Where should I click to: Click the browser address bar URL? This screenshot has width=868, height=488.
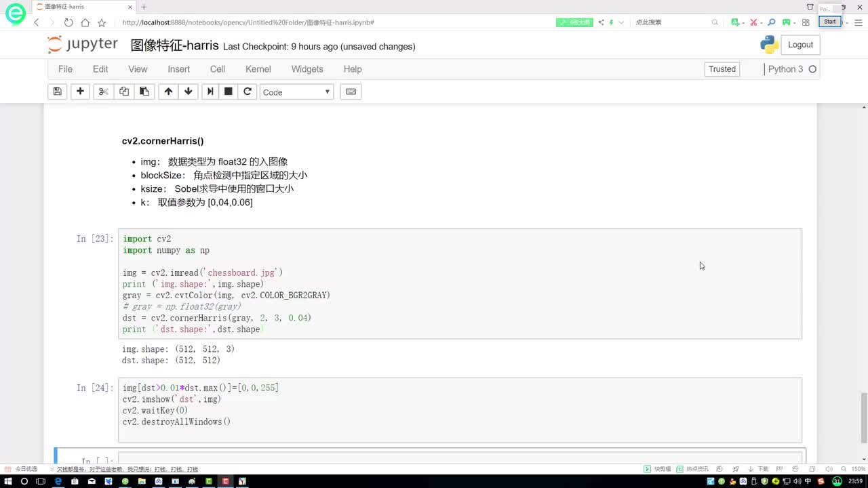point(248,22)
